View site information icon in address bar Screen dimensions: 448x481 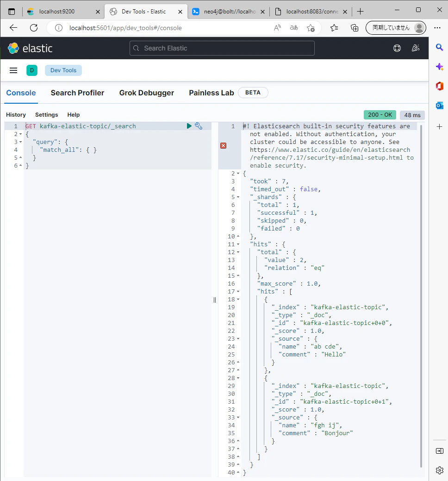click(59, 28)
